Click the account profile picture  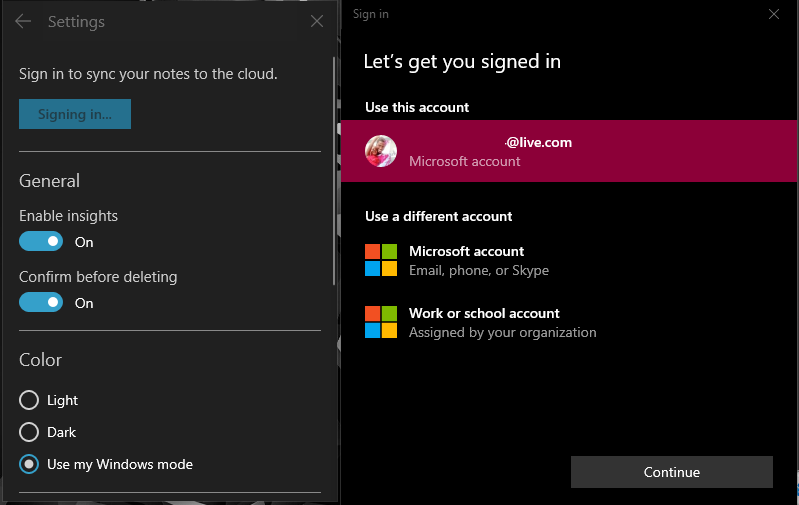tap(381, 151)
